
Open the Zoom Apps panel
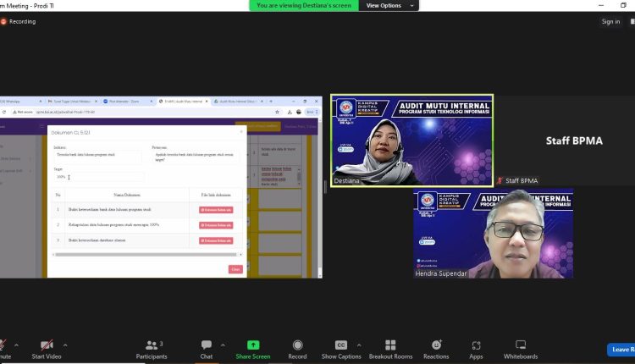click(476, 350)
